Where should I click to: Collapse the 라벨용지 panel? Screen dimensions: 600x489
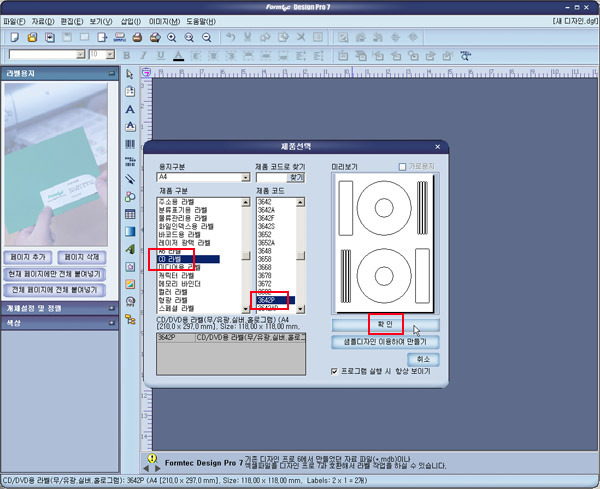(112, 73)
